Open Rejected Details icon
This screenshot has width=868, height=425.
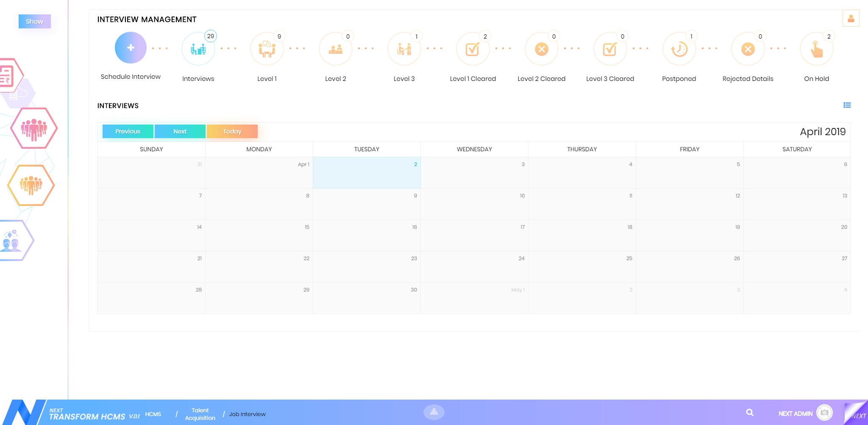(748, 49)
